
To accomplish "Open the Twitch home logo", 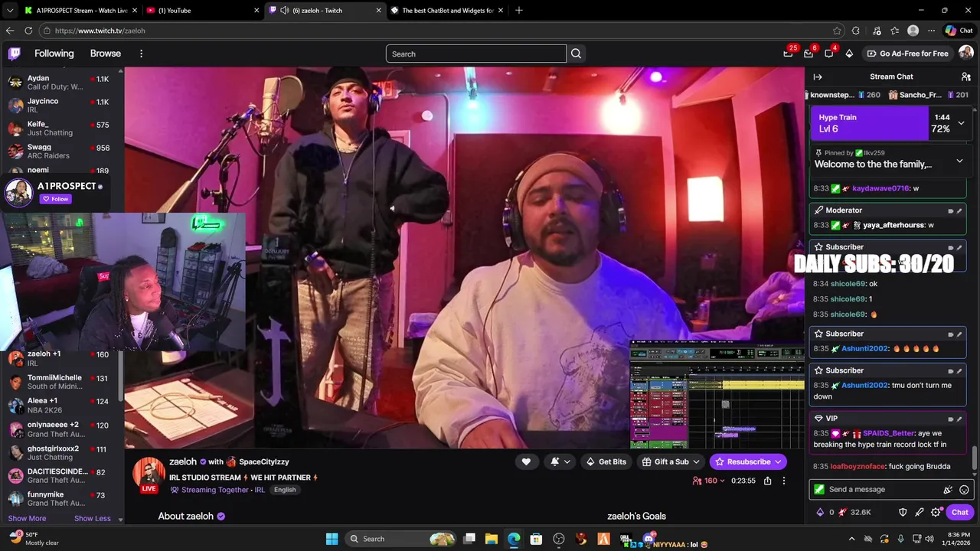I will tap(15, 54).
